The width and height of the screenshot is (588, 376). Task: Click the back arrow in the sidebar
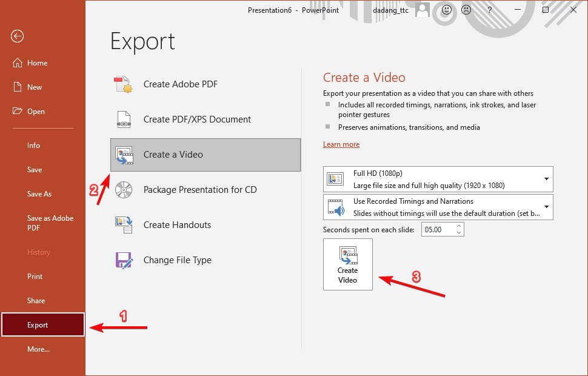point(17,36)
